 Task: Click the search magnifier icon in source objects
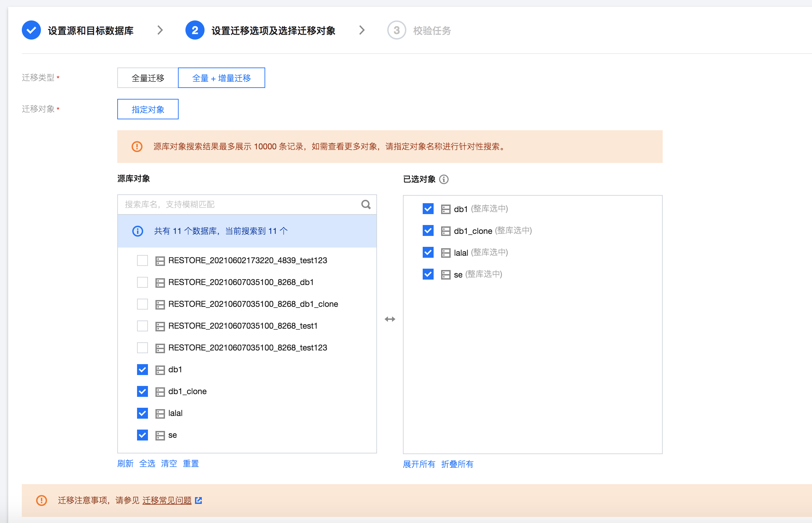coord(366,205)
